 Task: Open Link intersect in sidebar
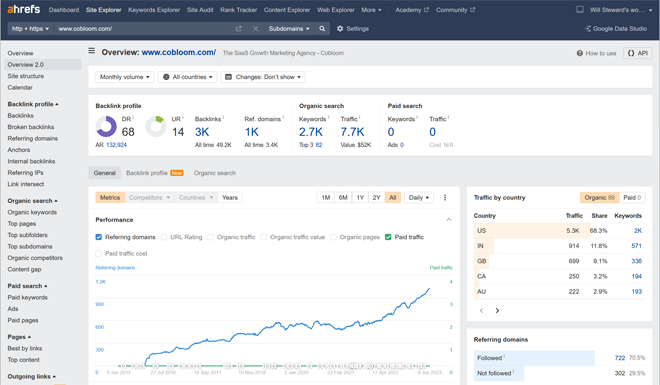(26, 184)
